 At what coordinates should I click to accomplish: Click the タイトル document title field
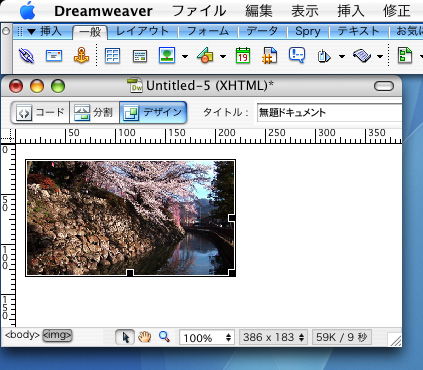pos(329,113)
